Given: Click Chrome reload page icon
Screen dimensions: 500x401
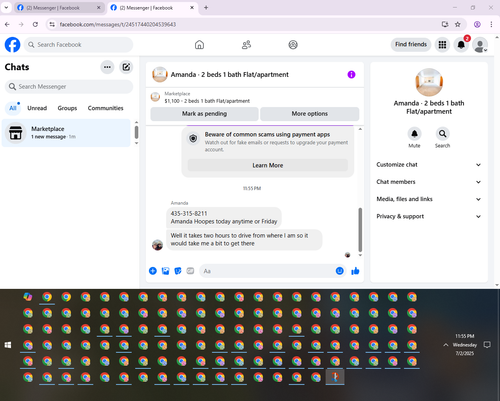Looking at the screenshot, I should (35, 24).
